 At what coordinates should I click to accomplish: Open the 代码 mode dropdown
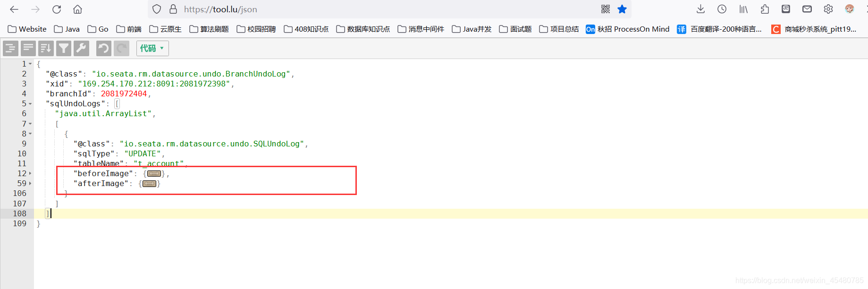click(x=152, y=48)
